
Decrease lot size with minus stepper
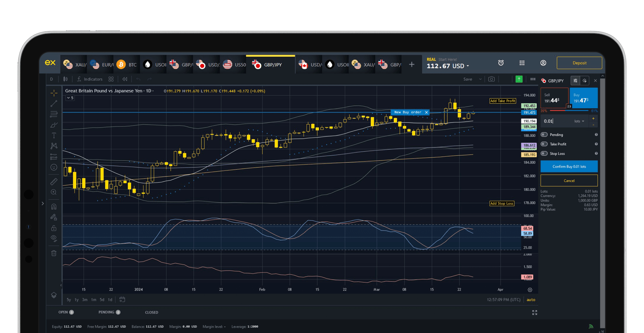click(x=593, y=125)
